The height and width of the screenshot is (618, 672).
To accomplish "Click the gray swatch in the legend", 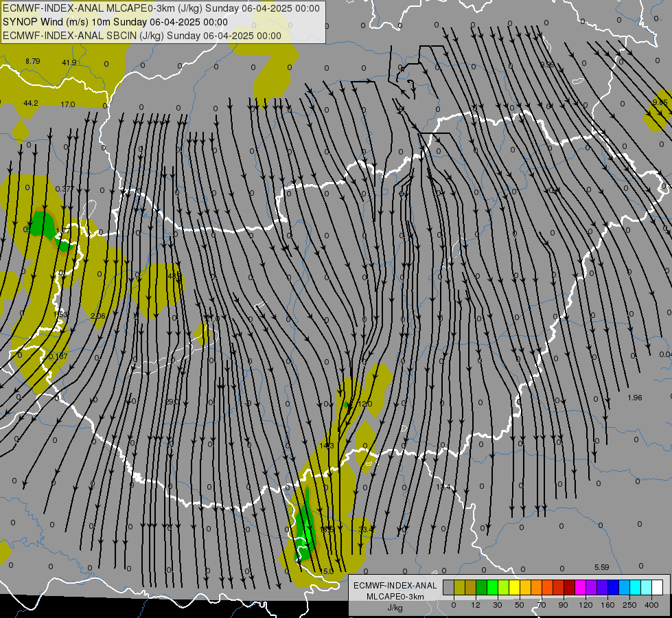I will 449,587.
